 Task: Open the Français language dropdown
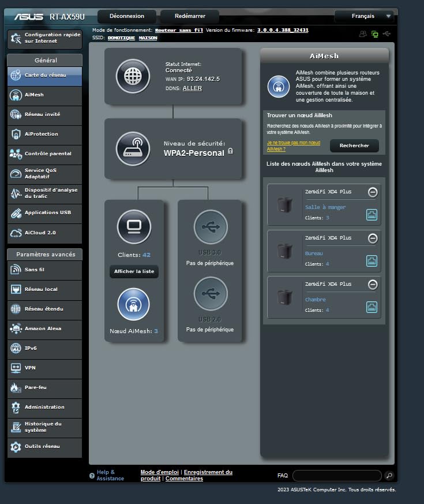[364, 16]
